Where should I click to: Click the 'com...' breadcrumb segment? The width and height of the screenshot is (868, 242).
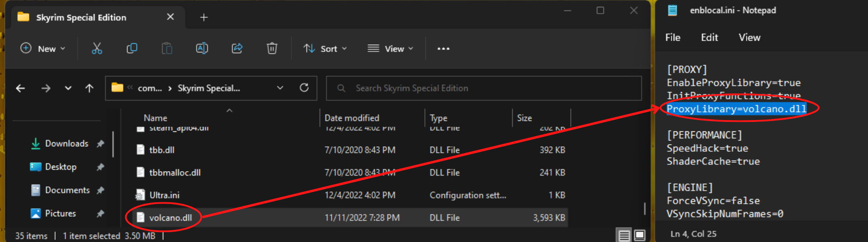(x=150, y=88)
